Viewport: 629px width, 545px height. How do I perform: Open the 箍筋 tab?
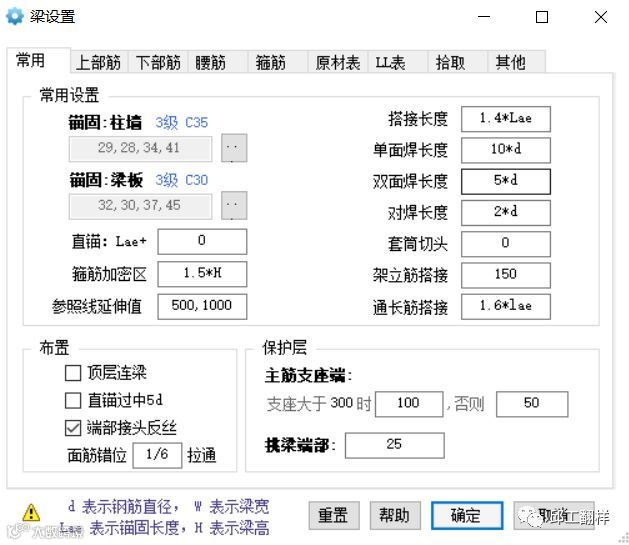click(x=278, y=62)
